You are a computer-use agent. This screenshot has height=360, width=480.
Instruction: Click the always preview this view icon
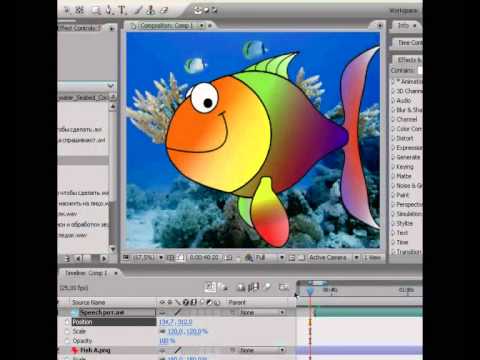coord(126,258)
